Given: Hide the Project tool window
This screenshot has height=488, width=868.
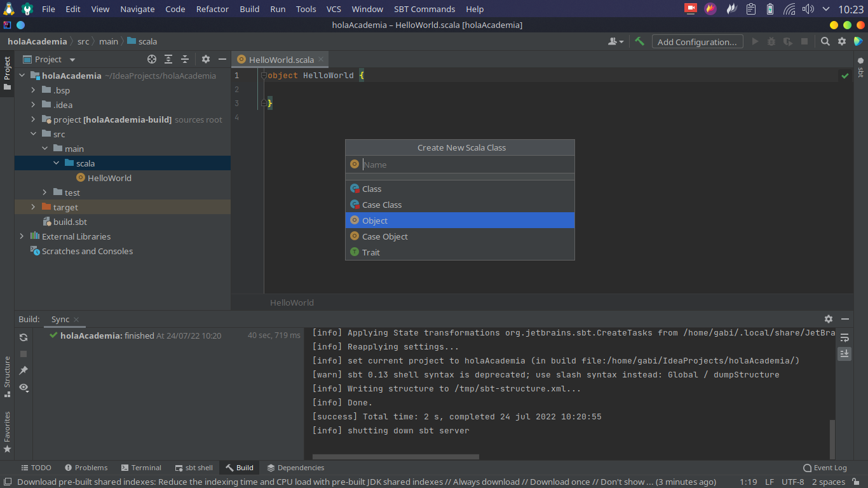Looking at the screenshot, I should pos(222,59).
